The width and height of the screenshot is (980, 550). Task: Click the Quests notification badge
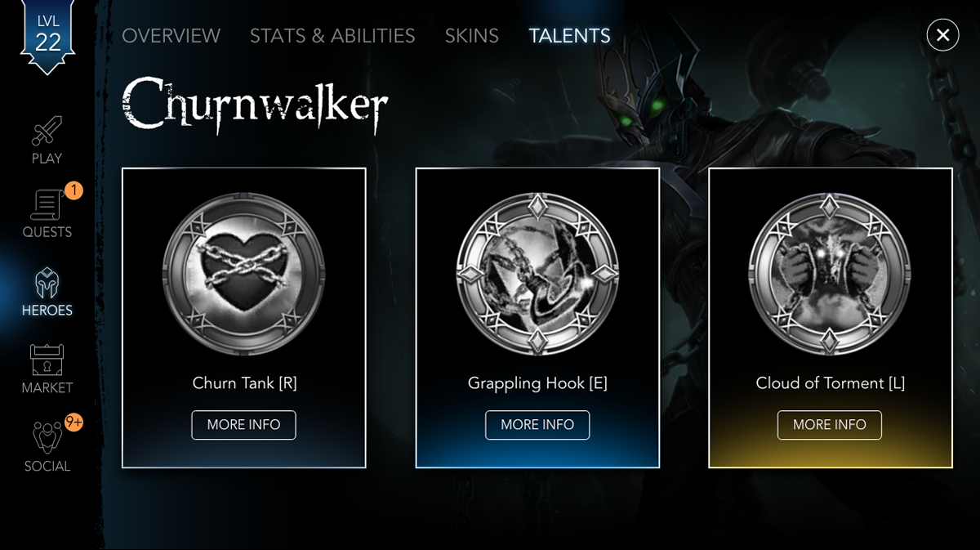point(73,190)
